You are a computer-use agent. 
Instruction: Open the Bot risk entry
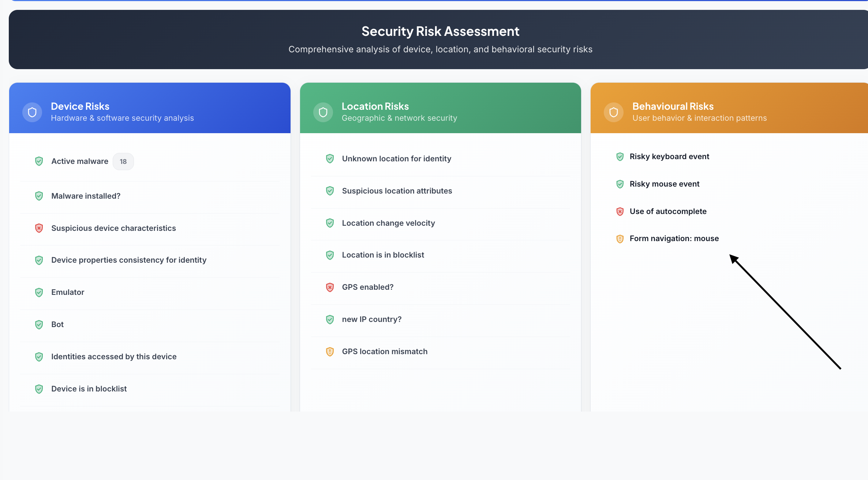pyautogui.click(x=150, y=325)
